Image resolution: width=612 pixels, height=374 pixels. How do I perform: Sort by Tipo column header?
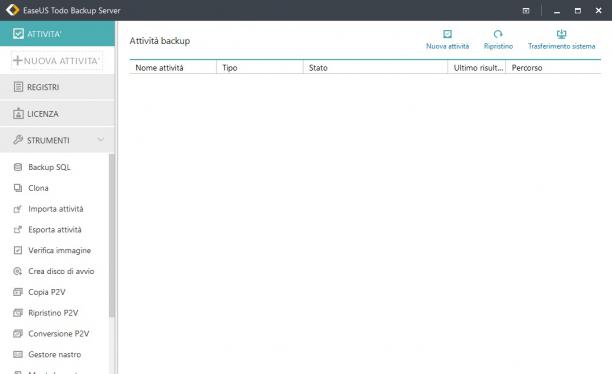260,68
